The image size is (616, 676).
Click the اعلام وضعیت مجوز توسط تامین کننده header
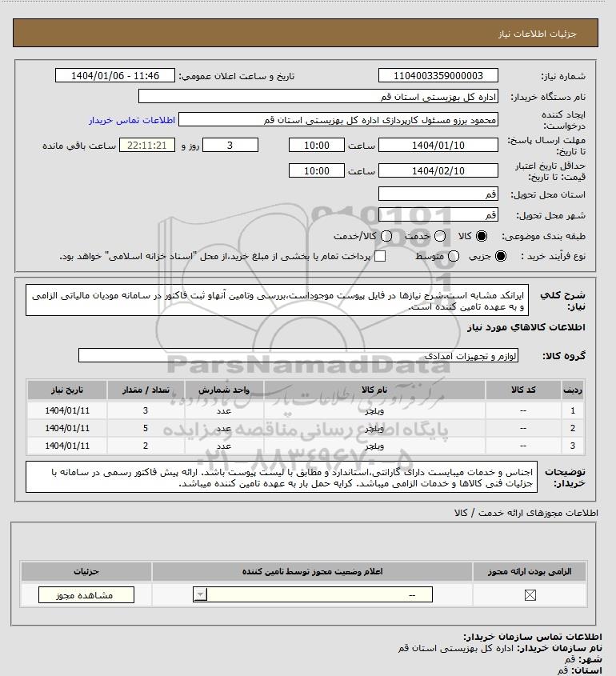312,571
